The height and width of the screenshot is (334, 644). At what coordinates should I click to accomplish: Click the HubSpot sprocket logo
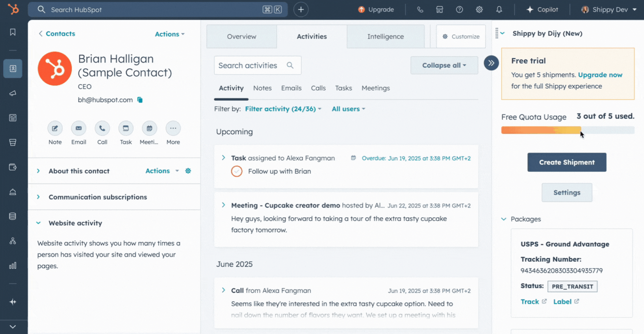pos(13,9)
